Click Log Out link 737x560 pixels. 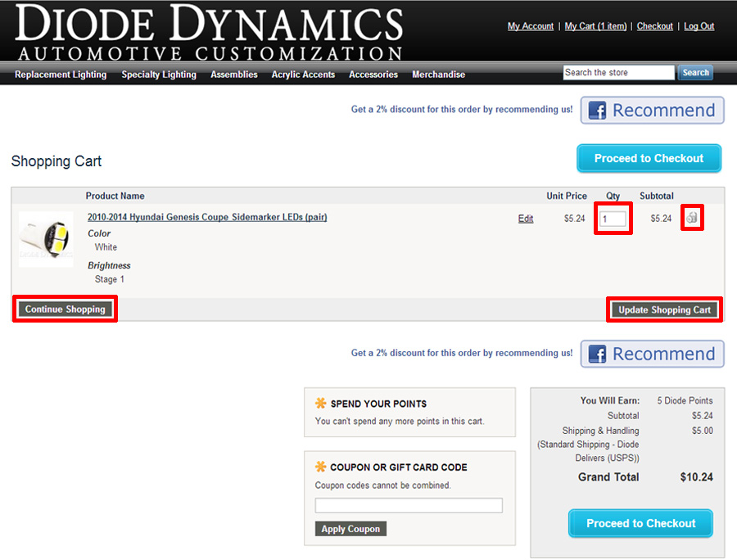(x=699, y=26)
